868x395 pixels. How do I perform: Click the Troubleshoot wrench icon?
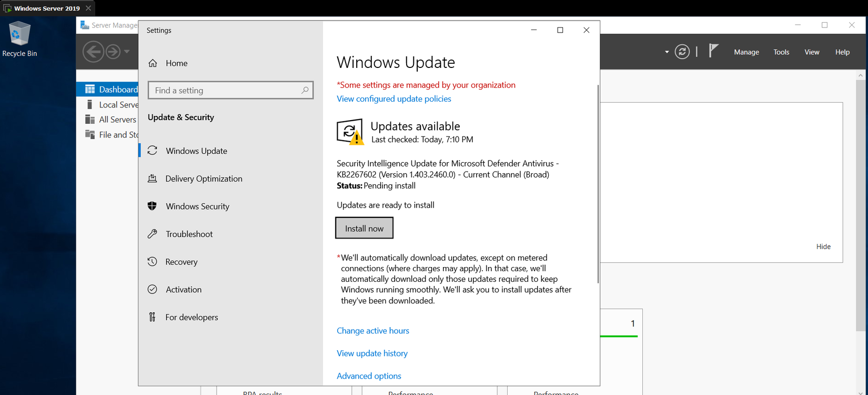click(x=153, y=234)
